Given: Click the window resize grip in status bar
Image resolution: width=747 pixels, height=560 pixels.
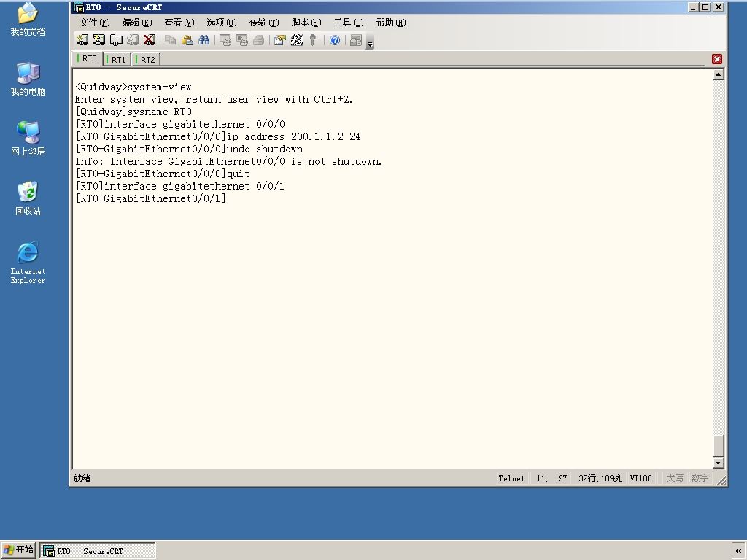Looking at the screenshot, I should pos(721,481).
